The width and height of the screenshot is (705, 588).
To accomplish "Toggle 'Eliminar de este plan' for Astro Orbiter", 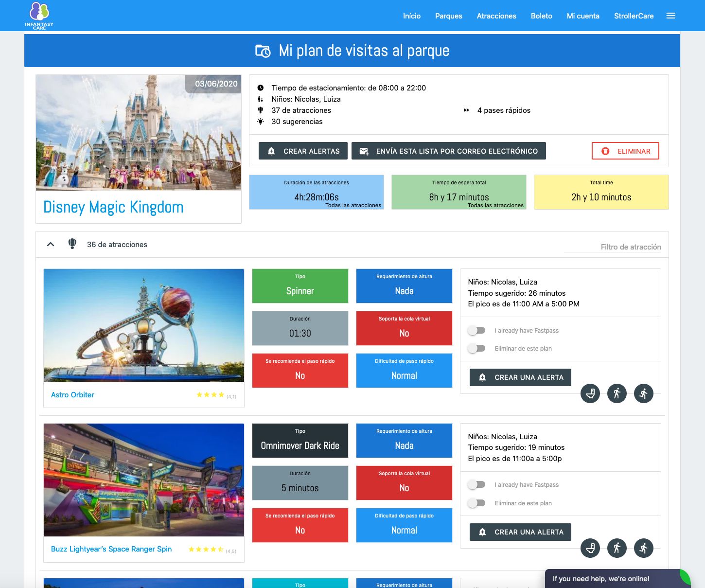I will [x=476, y=349].
